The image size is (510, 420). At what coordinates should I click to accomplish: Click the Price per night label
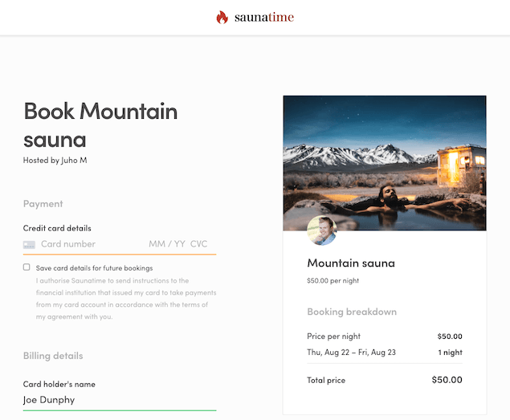coord(333,336)
